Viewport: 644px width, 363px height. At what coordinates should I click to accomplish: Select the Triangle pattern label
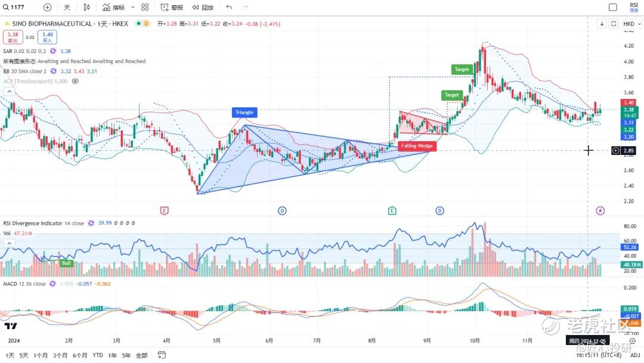coord(244,112)
